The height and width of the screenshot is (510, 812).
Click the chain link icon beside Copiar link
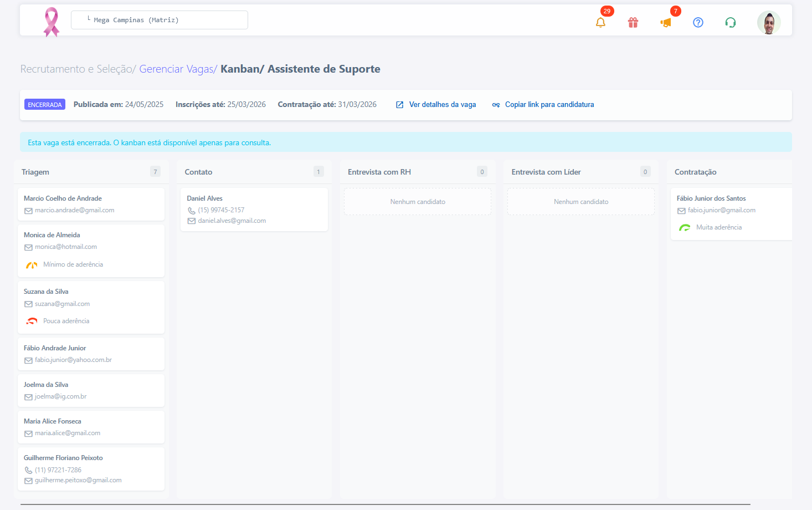coord(496,105)
